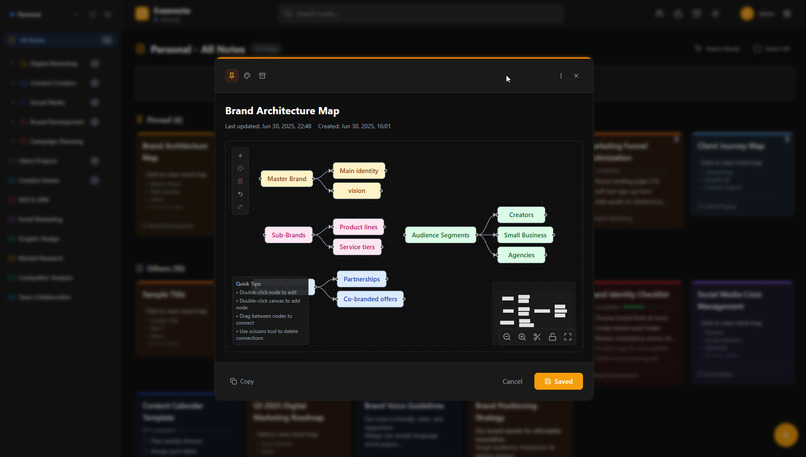Select the Co-branded offers node
Screen dimensions: 806x457
(370, 299)
